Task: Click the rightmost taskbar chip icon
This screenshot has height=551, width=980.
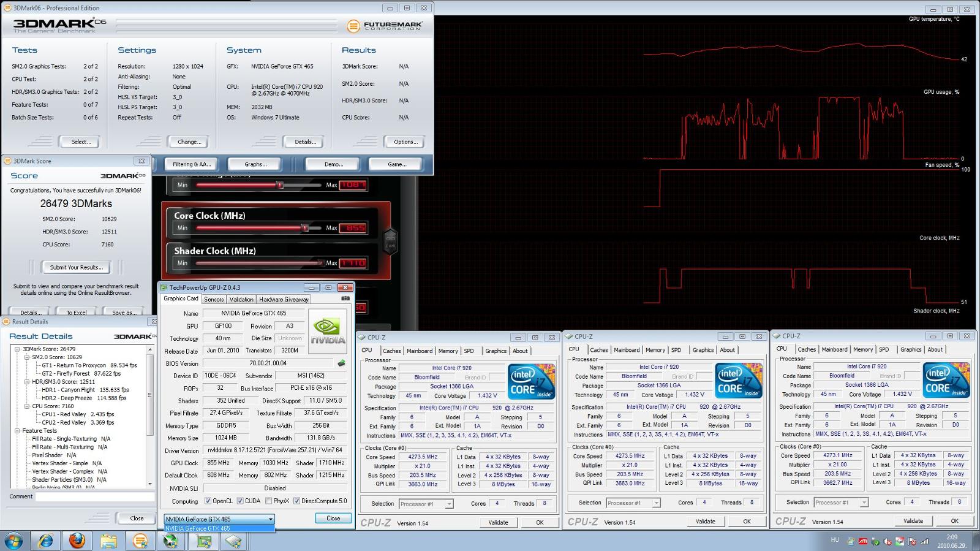Action: pyautogui.click(x=234, y=541)
